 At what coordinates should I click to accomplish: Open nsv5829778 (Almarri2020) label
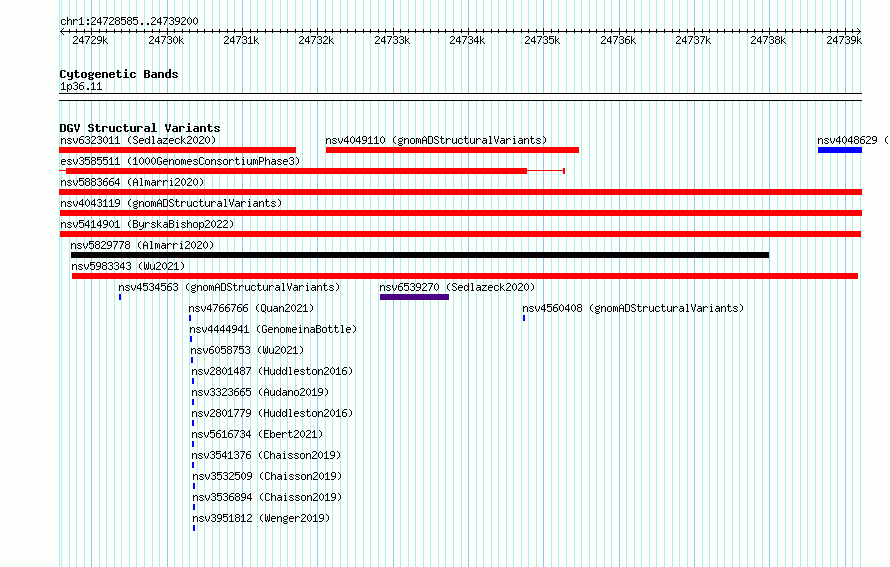click(x=142, y=245)
